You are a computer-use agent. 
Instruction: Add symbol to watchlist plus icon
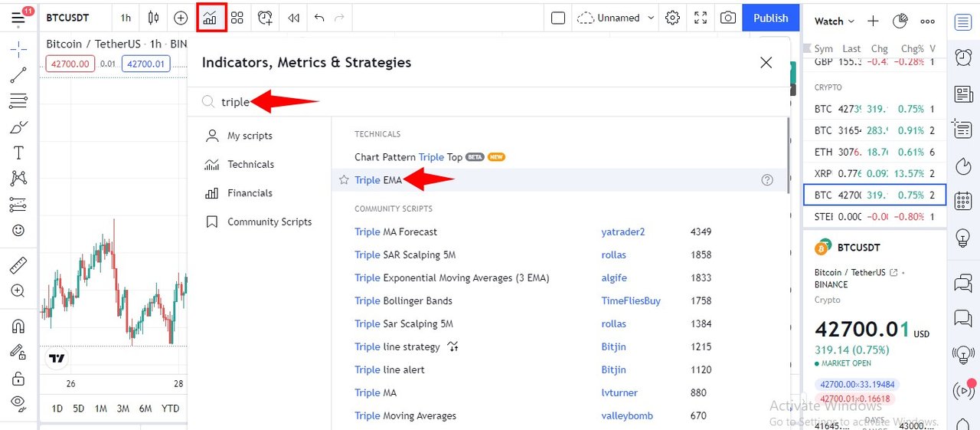873,21
